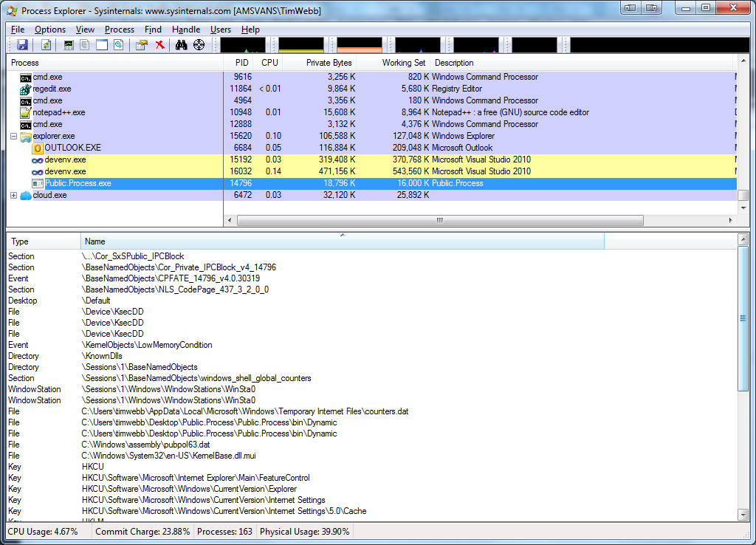Open the System Information graph
Screen dimensions: 756x545
[x=68, y=45]
